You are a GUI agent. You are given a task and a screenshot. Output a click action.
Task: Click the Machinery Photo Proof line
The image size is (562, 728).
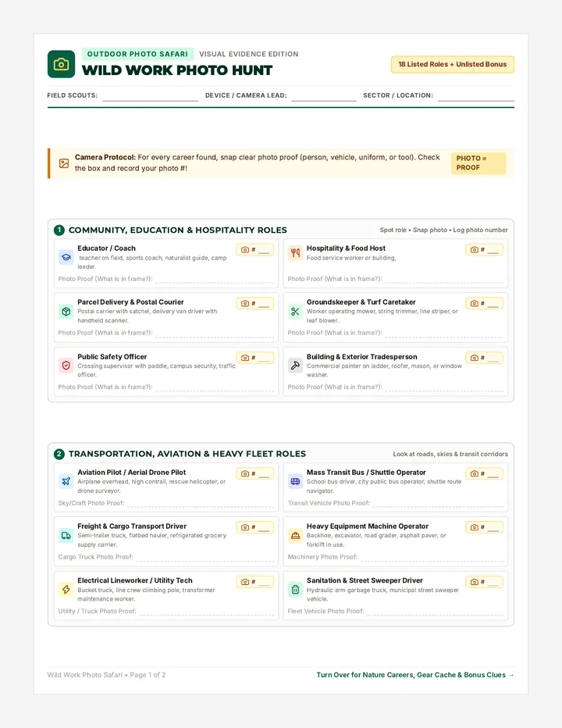[x=432, y=558]
